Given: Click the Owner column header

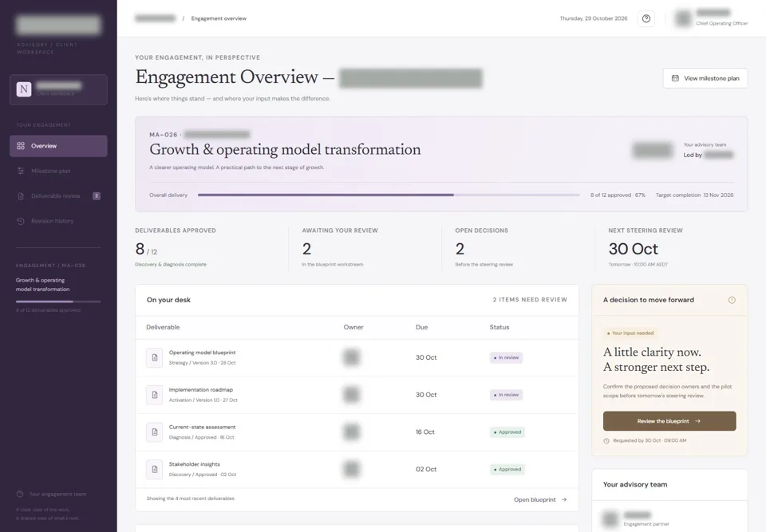Looking at the screenshot, I should 353,327.
